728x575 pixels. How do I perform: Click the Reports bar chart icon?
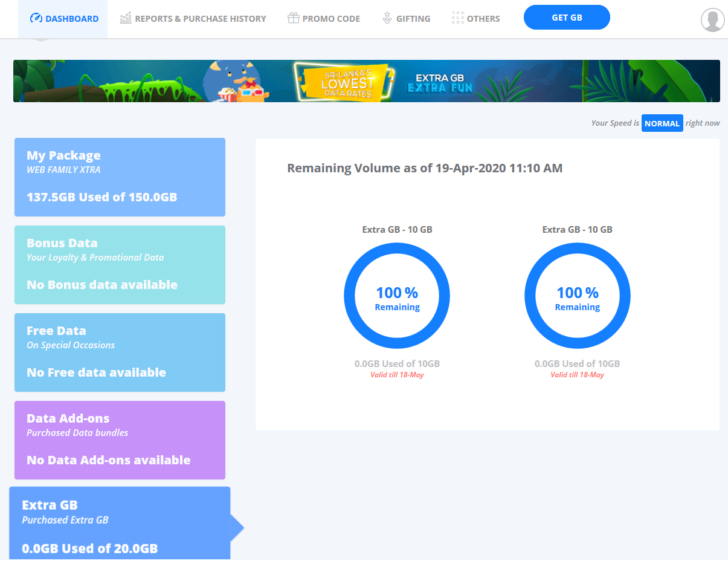(x=126, y=18)
